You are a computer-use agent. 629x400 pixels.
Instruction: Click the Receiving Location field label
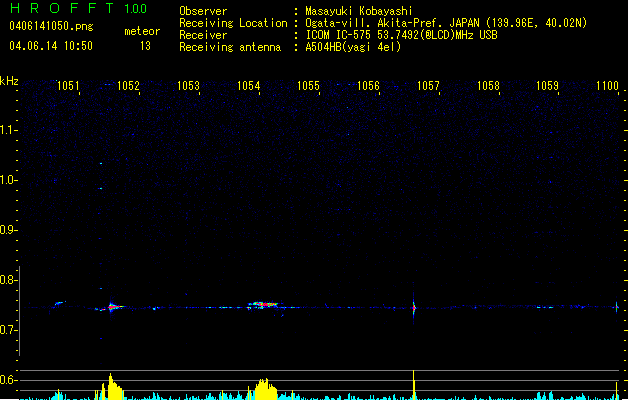pos(233,23)
